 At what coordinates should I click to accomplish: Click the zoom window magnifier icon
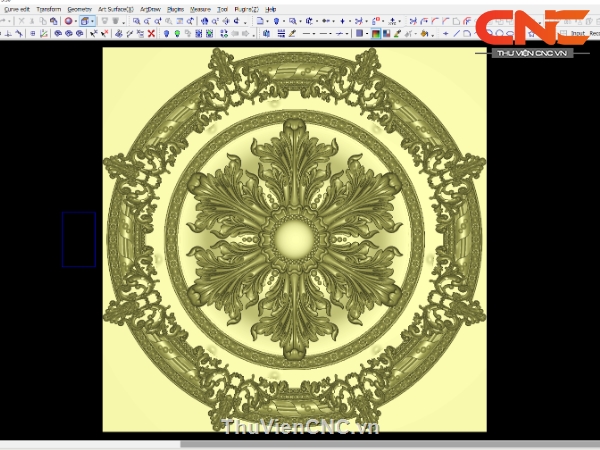point(135,20)
